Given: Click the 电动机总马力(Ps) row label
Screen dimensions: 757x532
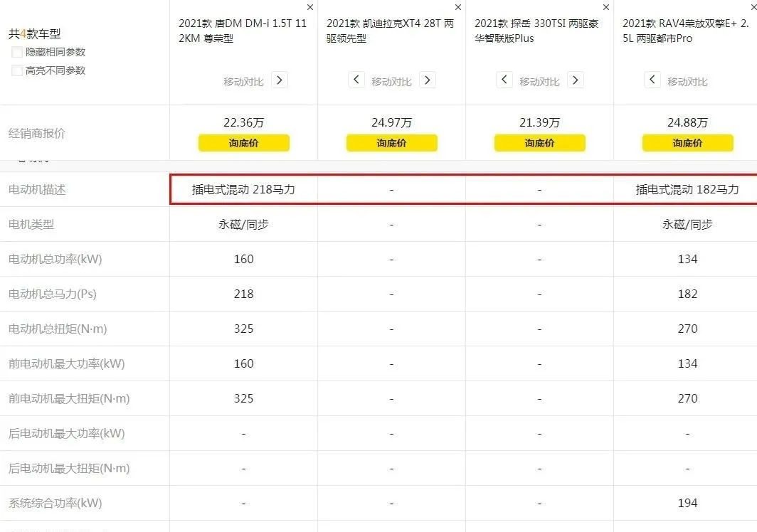Looking at the screenshot, I should pos(52,294).
